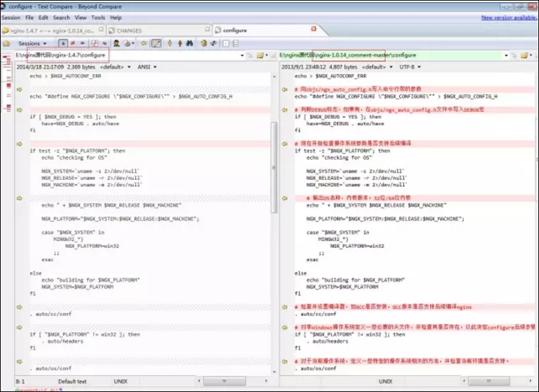Toggle Show Differences (not-equal) filter
The width and height of the screenshot is (539, 392).
click(73, 43)
